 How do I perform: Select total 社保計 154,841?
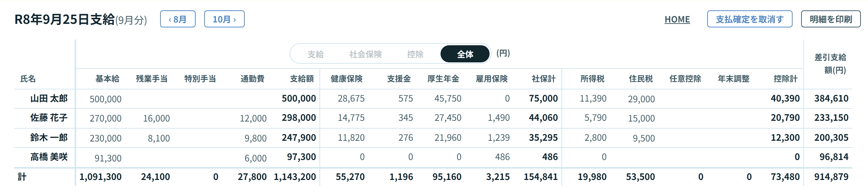[541, 177]
